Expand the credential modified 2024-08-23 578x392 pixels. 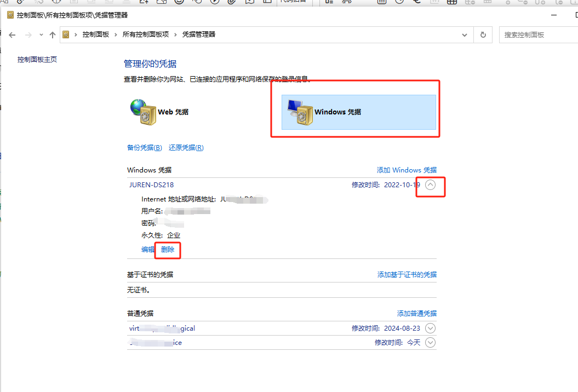tap(430, 328)
